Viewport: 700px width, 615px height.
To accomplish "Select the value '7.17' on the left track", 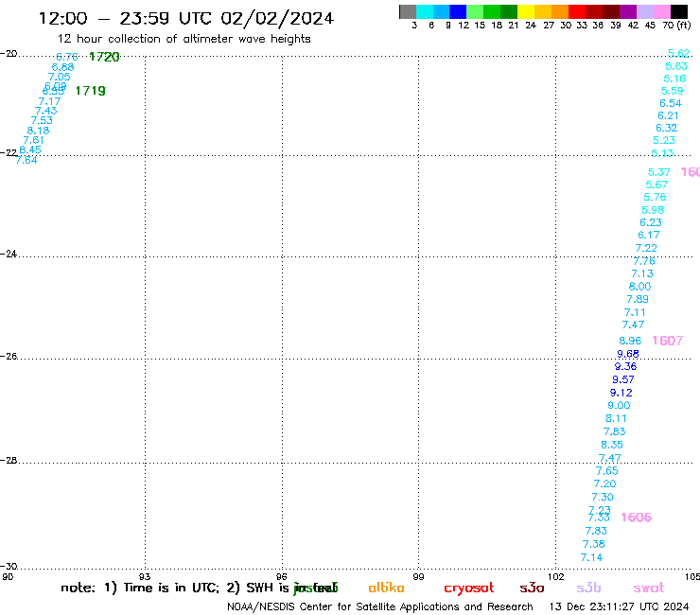I will tap(49, 101).
